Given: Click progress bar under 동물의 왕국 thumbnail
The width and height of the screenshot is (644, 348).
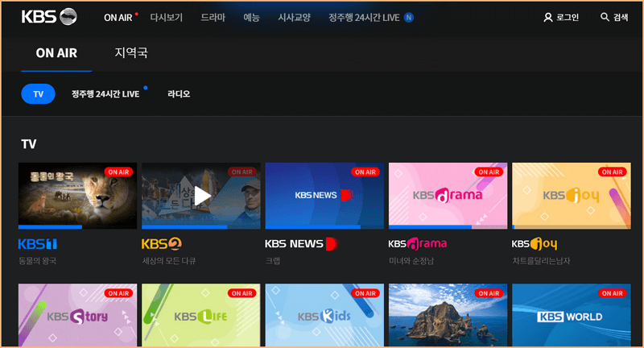Looking at the screenshot, I should (x=77, y=227).
